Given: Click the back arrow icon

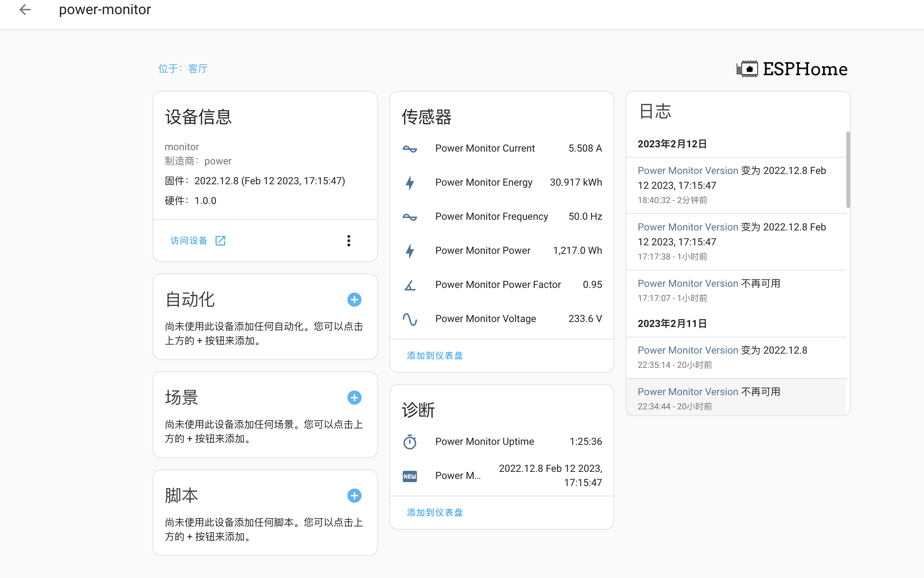Looking at the screenshot, I should coord(25,10).
